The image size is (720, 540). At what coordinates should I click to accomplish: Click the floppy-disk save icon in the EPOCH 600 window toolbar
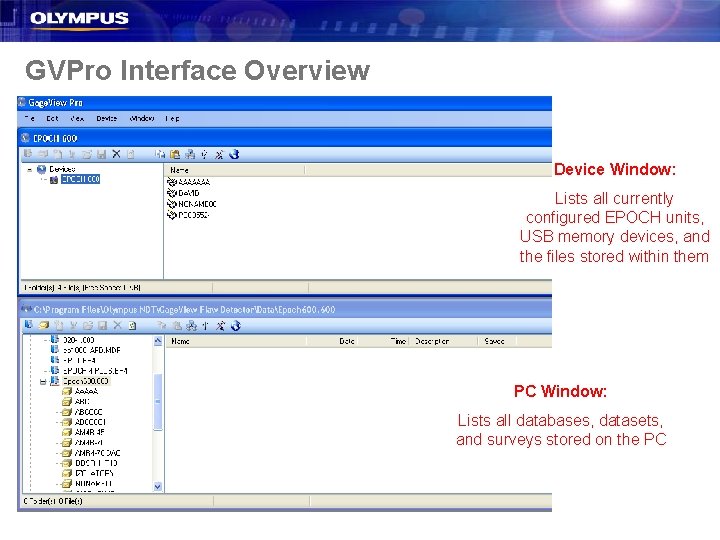coord(101,154)
